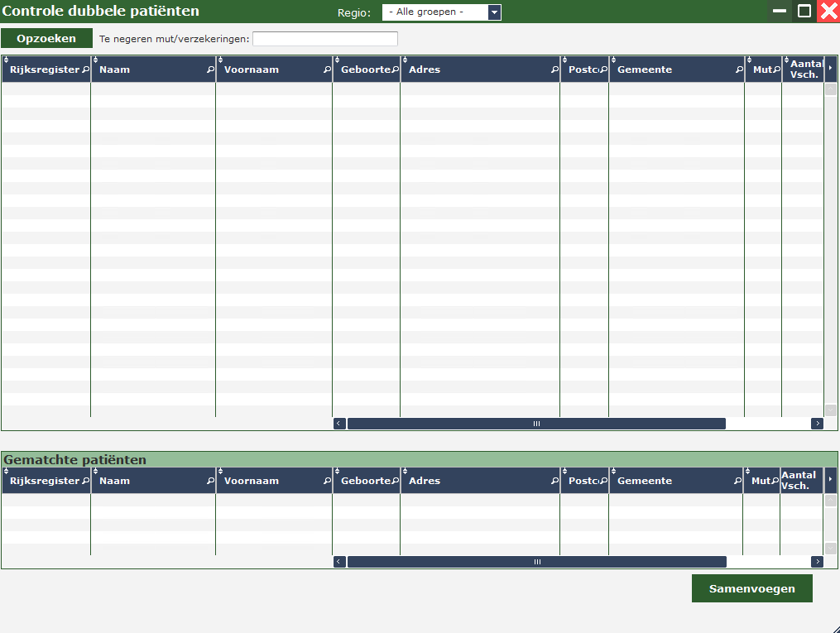Click the Samenvoegen button
This screenshot has width=840, height=633.
click(x=751, y=588)
